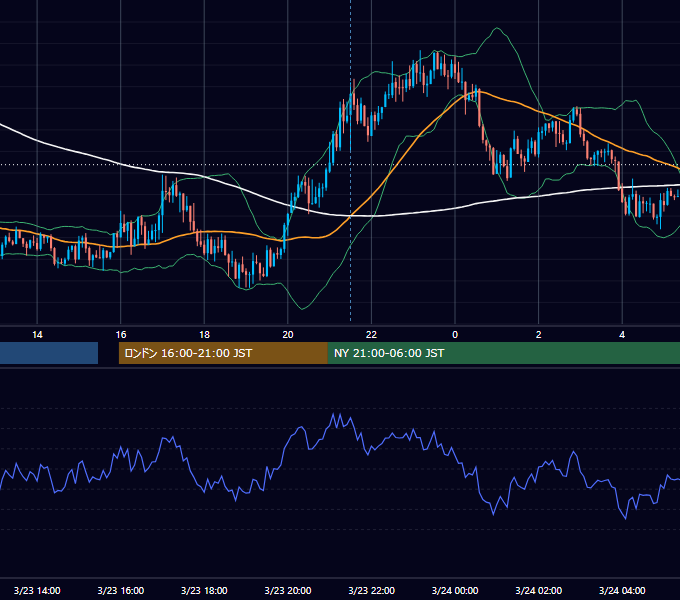Click the 3/23 22:00 time label
This screenshot has height=600, width=680.
[x=372, y=590]
